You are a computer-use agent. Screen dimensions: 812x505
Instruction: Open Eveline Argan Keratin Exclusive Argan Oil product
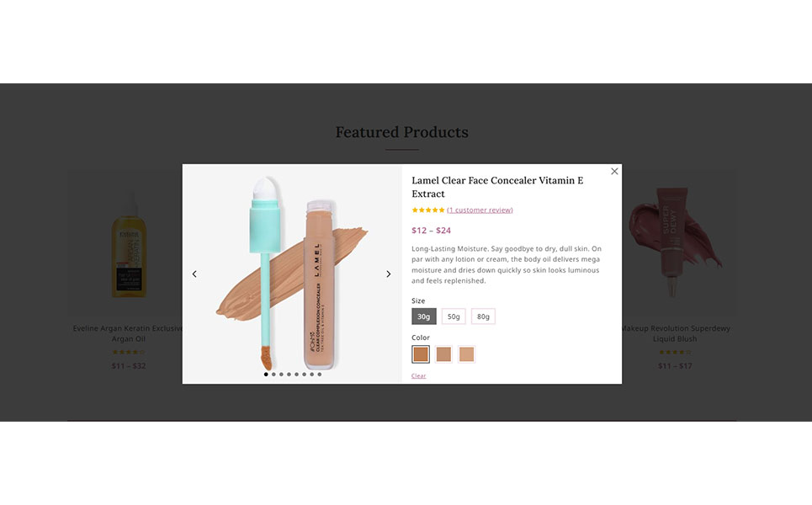point(129,333)
